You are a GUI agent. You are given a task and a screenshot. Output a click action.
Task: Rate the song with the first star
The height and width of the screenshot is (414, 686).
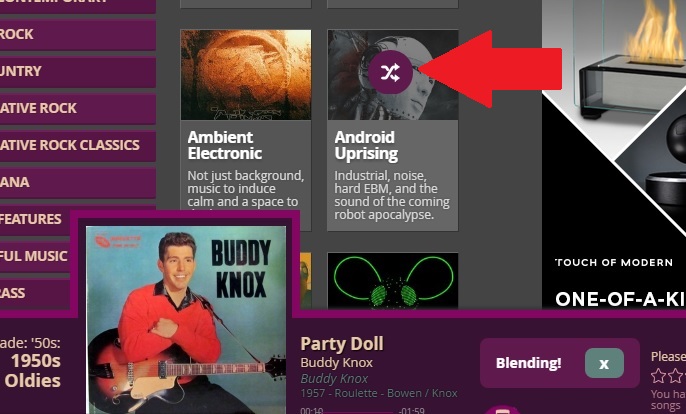[x=658, y=375]
